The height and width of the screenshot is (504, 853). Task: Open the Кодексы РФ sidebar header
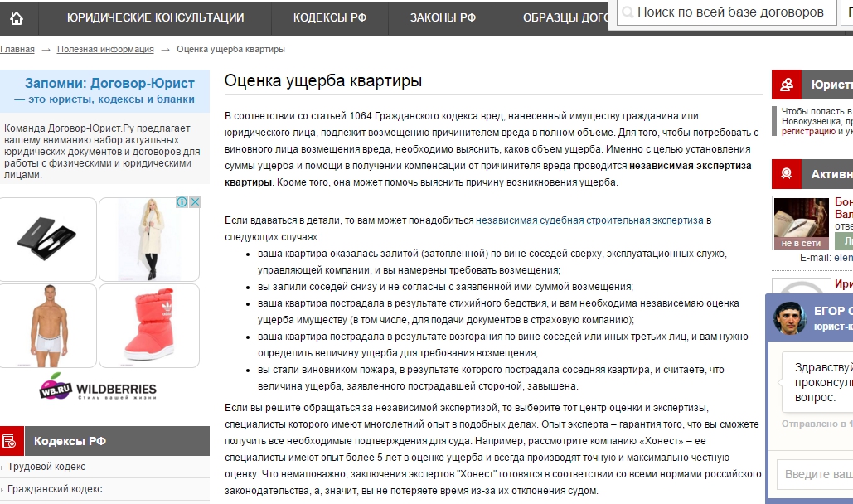click(117, 441)
